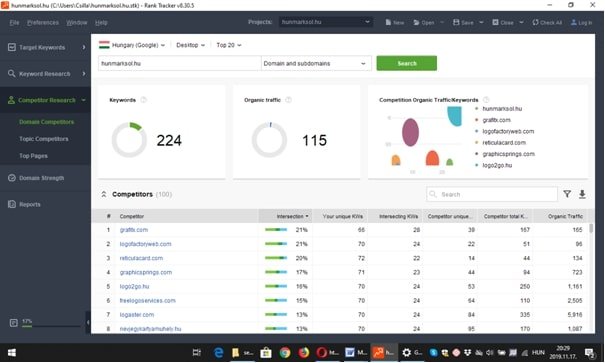Open the Help menu
The image size is (605, 363).
point(101,22)
